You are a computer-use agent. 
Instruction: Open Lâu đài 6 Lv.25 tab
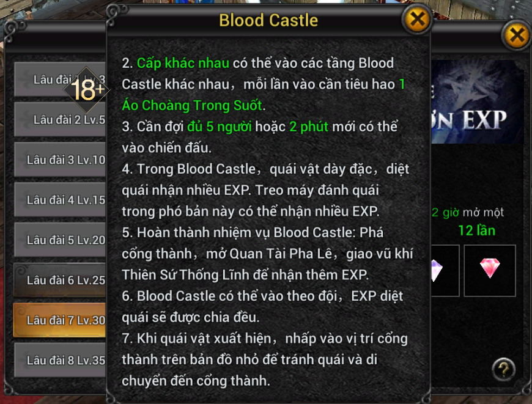[60, 280]
